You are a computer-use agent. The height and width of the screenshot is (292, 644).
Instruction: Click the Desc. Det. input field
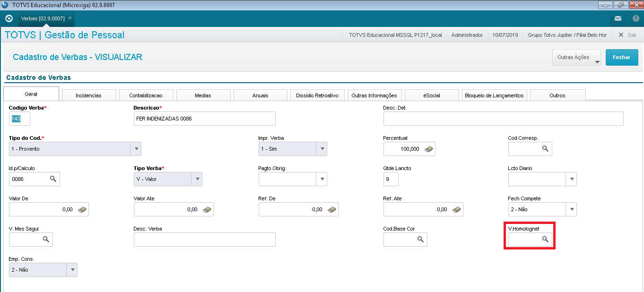pyautogui.click(x=503, y=119)
